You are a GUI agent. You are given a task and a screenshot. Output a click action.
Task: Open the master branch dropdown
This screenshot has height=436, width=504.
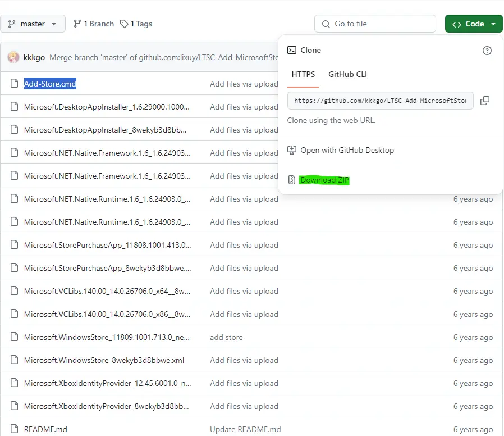[x=33, y=24]
